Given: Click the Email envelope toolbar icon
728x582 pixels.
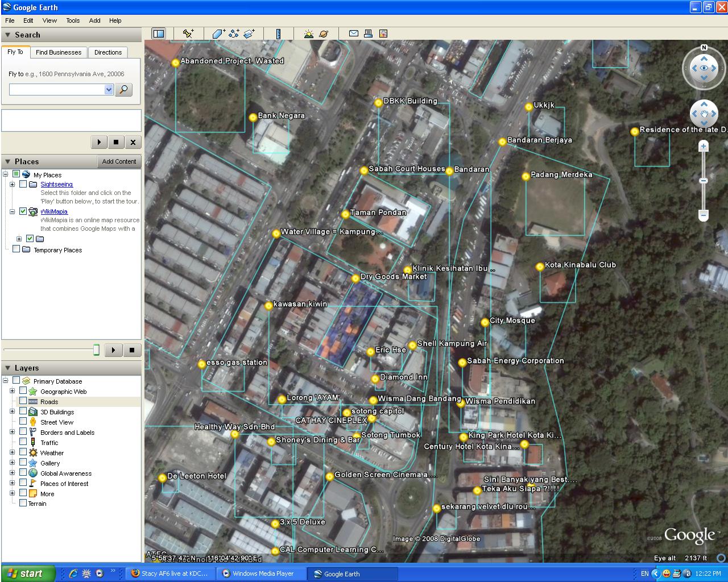Looking at the screenshot, I should (353, 34).
